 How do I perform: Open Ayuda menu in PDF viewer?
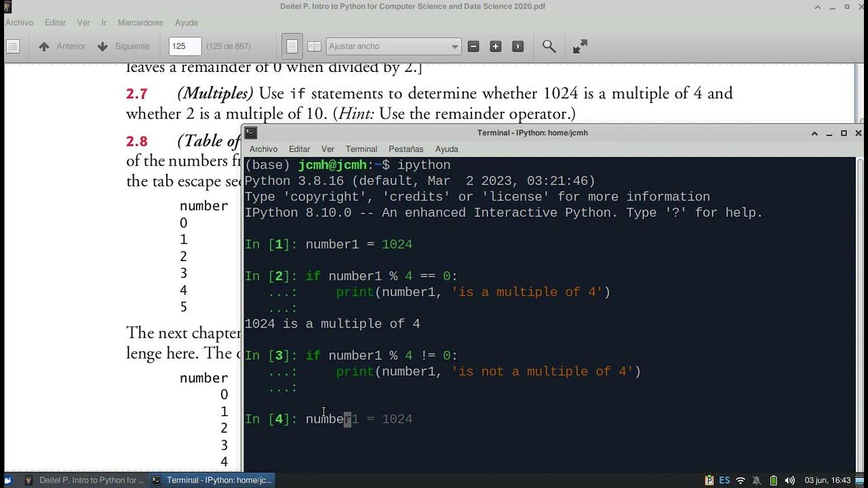point(186,22)
